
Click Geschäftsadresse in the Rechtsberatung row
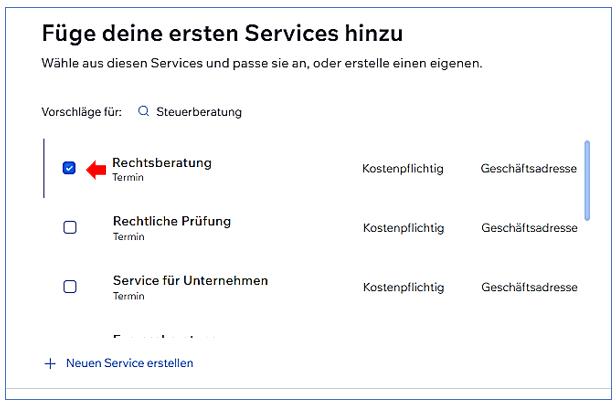[528, 169]
